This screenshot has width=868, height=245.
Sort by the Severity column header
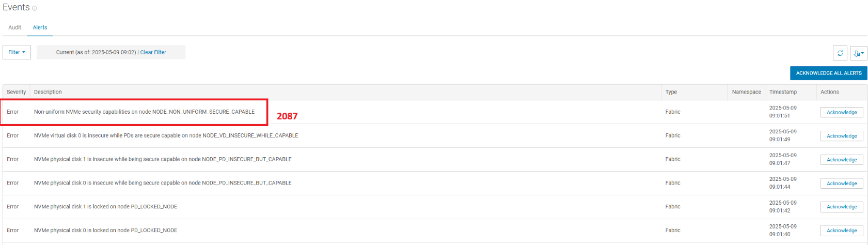pyautogui.click(x=16, y=92)
